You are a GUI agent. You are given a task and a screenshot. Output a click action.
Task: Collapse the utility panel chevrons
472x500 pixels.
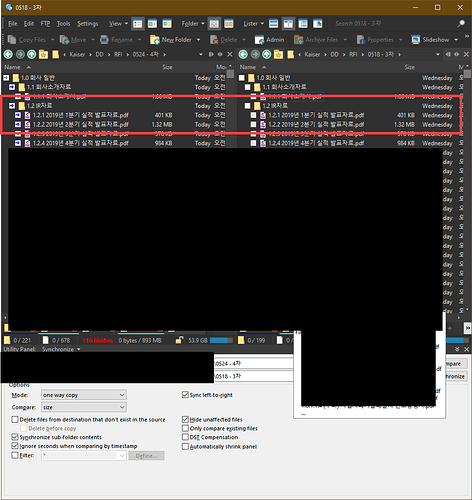point(457,349)
